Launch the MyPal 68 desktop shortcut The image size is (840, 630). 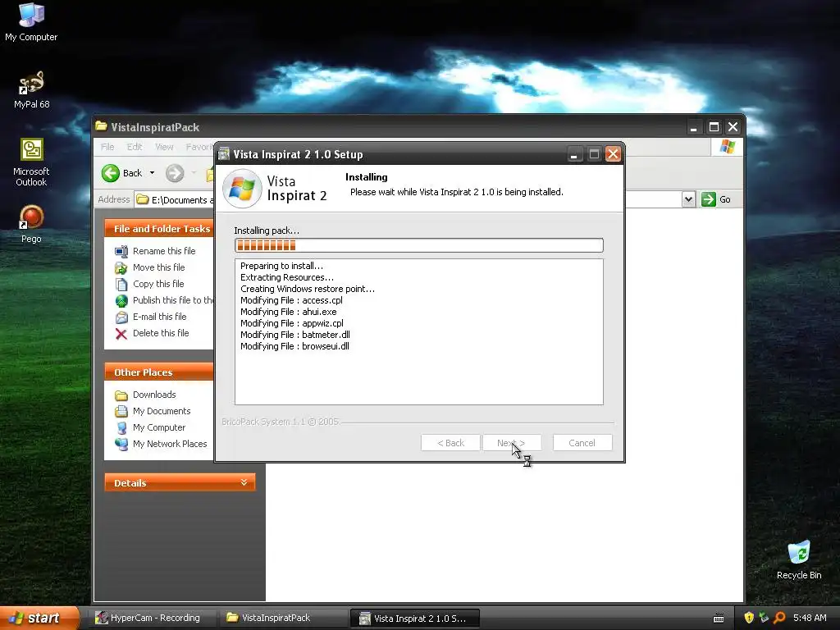tap(31, 89)
